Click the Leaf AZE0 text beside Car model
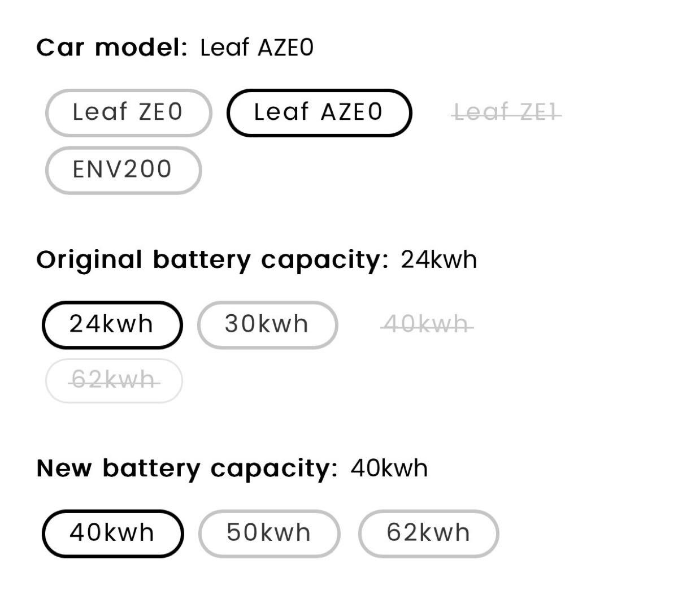 (x=257, y=47)
